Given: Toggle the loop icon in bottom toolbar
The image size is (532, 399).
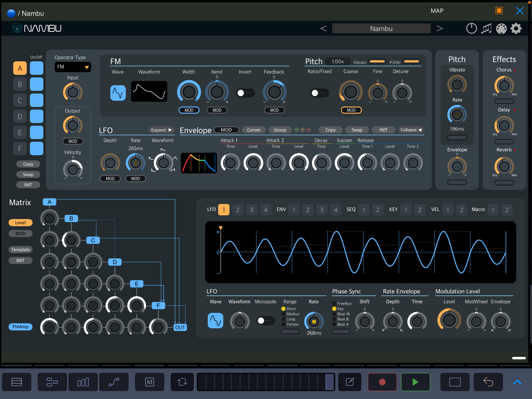Looking at the screenshot, I should 182,382.
